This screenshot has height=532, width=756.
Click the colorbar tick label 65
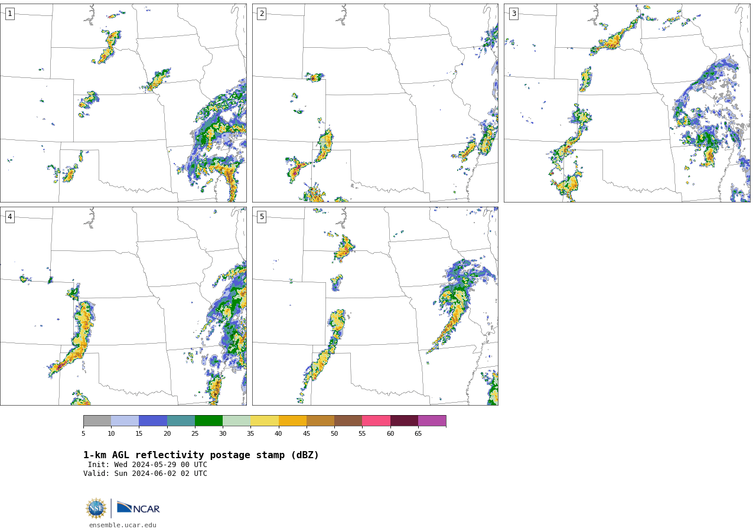point(418,434)
